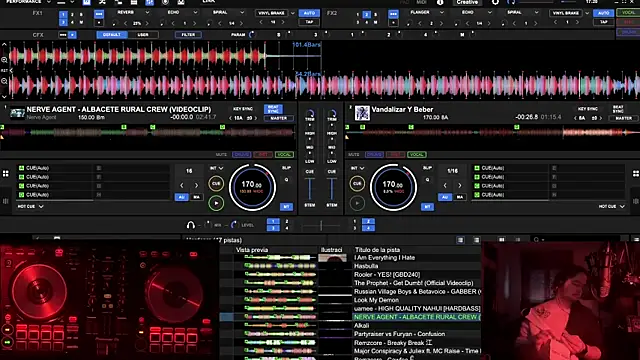Viewport: 640px width, 360px height.
Task: Click the deck 2 loop double right arrow
Action: coord(460,186)
